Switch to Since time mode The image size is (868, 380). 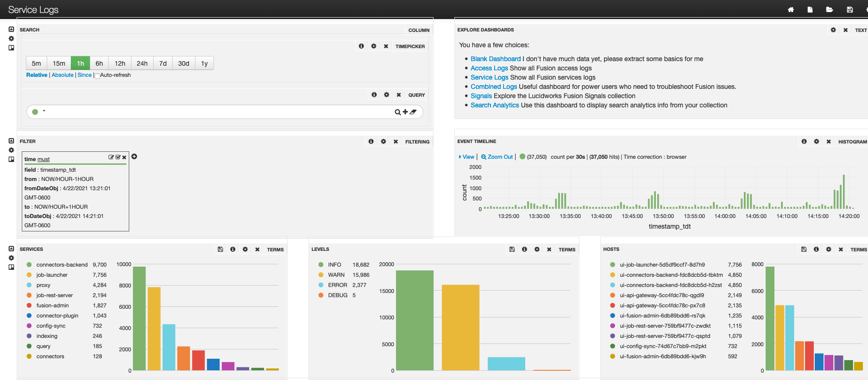coord(84,75)
